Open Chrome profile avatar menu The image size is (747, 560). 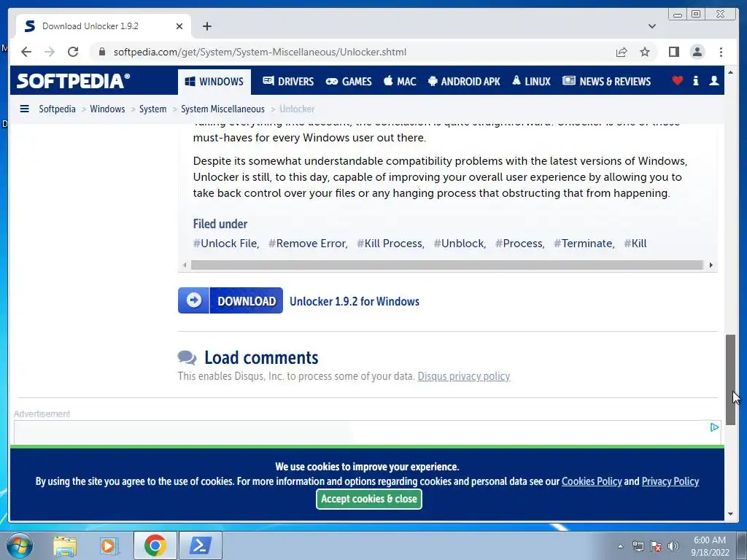pyautogui.click(x=697, y=52)
